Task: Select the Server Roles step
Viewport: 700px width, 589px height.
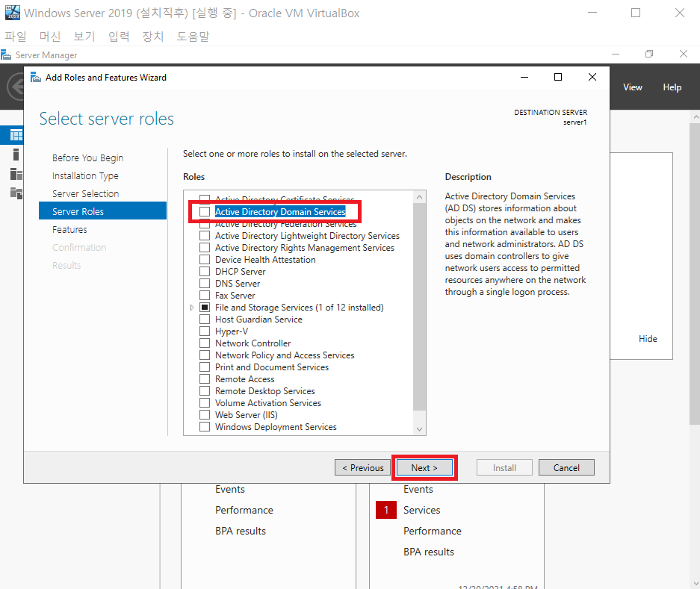Action: (102, 211)
